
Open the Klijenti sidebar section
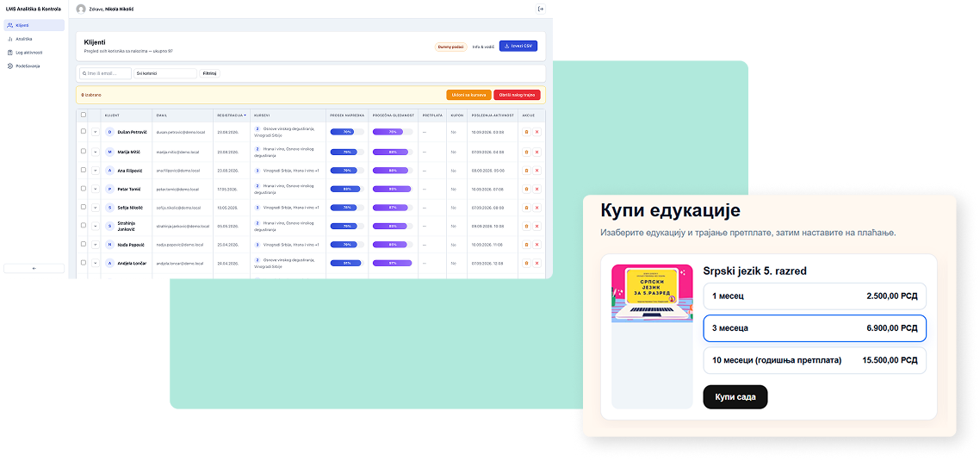pyautogui.click(x=34, y=25)
